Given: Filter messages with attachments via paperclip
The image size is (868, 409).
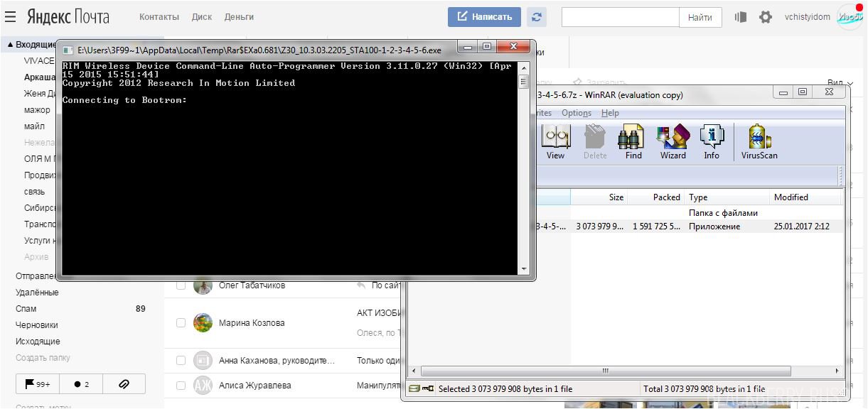Looking at the screenshot, I should 124,384.
